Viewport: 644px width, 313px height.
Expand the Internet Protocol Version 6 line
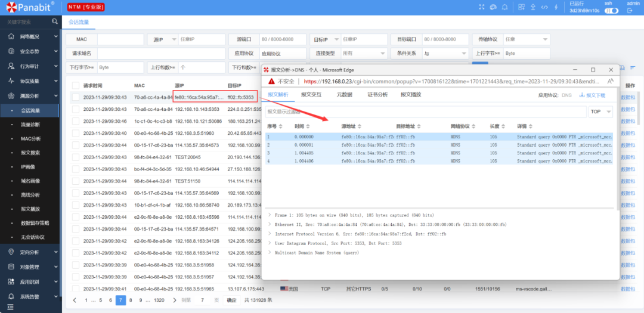point(270,234)
